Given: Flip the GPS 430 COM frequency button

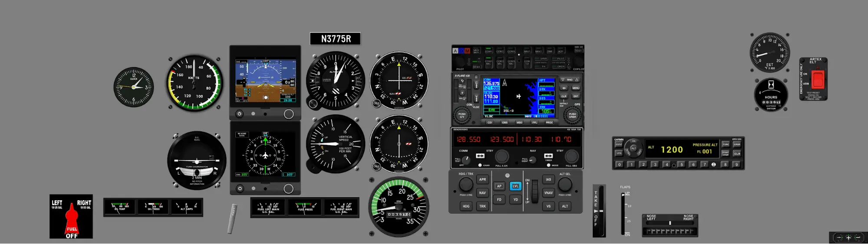Looking at the screenshot, I should coord(476,85).
